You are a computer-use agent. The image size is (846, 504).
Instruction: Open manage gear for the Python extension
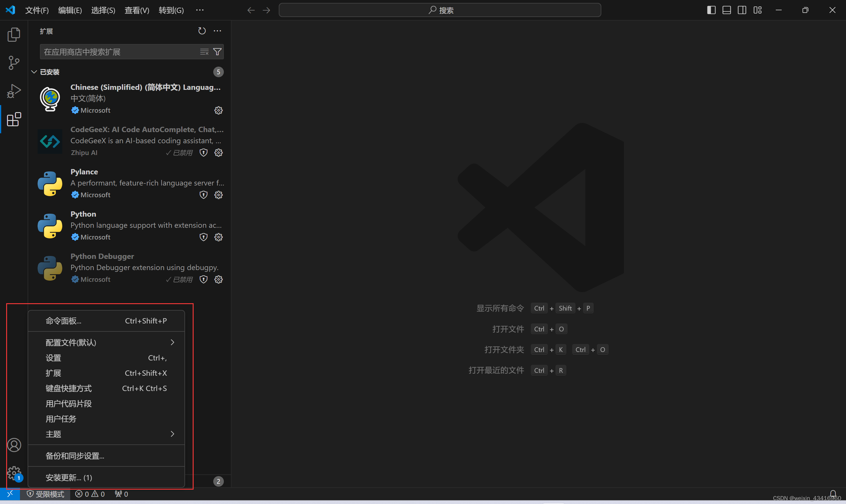[219, 237]
